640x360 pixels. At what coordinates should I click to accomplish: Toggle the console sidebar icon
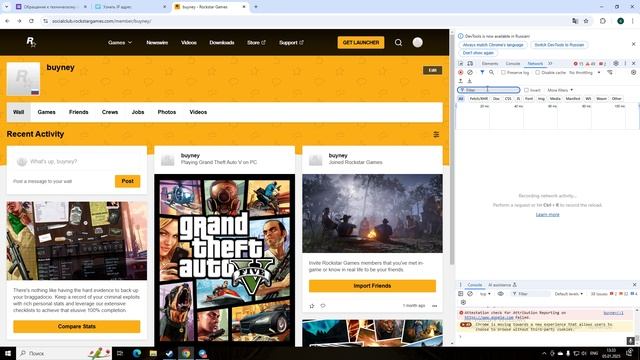click(461, 294)
